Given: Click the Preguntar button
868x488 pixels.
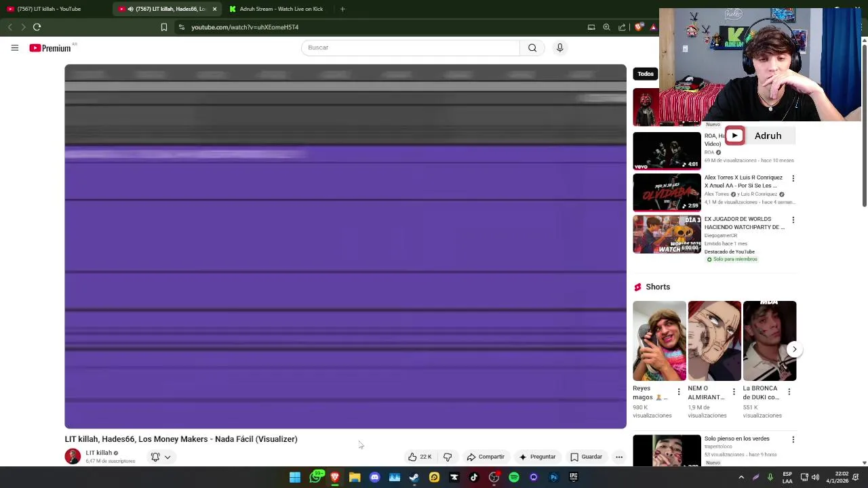Looking at the screenshot, I should pos(537,457).
